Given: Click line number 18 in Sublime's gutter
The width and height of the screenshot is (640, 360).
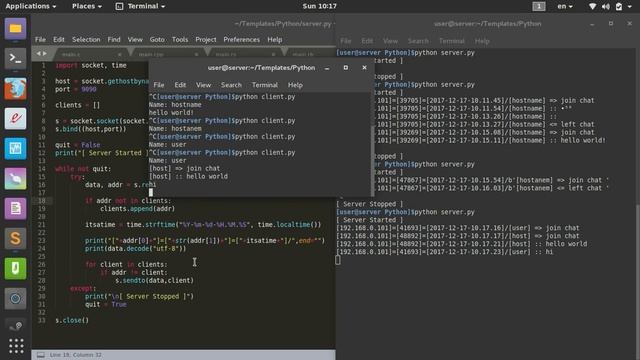Looking at the screenshot, I should 42,201.
